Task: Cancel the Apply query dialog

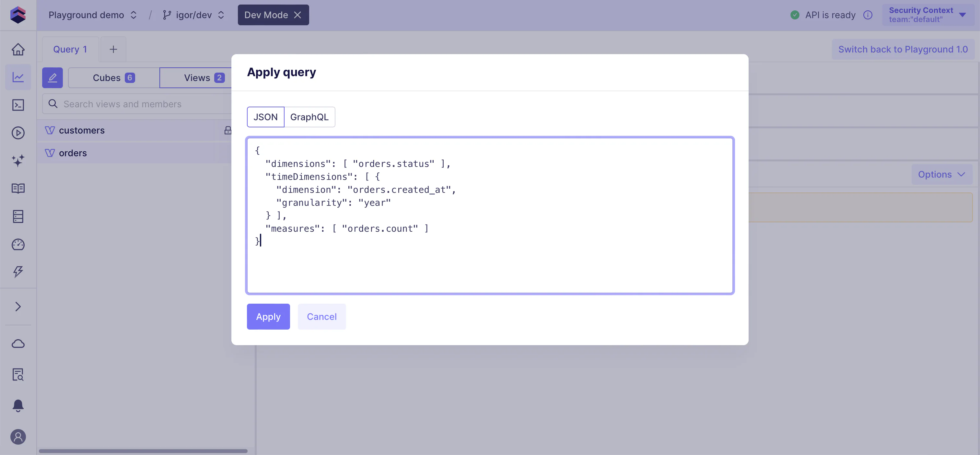Action: pyautogui.click(x=321, y=317)
